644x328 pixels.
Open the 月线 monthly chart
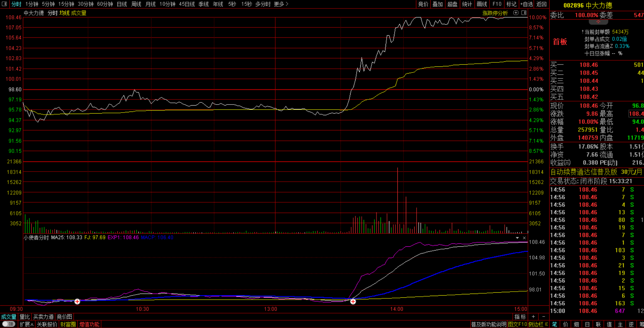[x=150, y=4]
